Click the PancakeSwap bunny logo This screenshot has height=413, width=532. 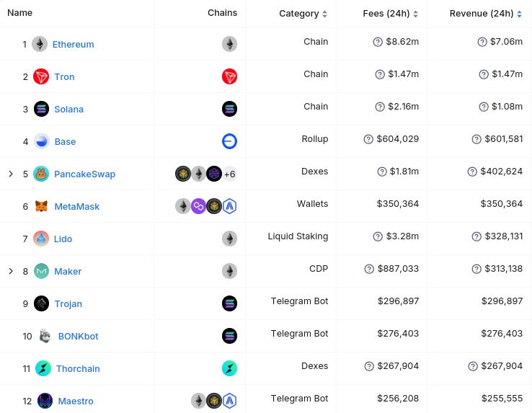pos(41,174)
